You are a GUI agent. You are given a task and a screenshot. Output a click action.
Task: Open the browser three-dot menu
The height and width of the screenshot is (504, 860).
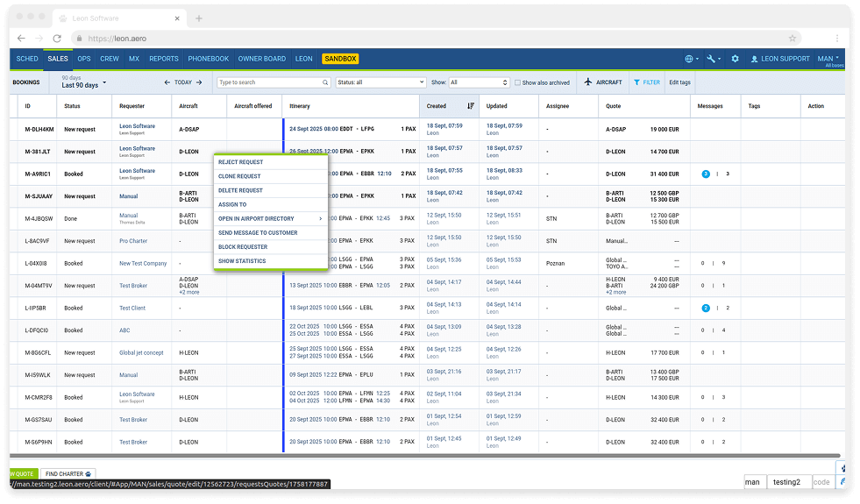pyautogui.click(x=837, y=39)
